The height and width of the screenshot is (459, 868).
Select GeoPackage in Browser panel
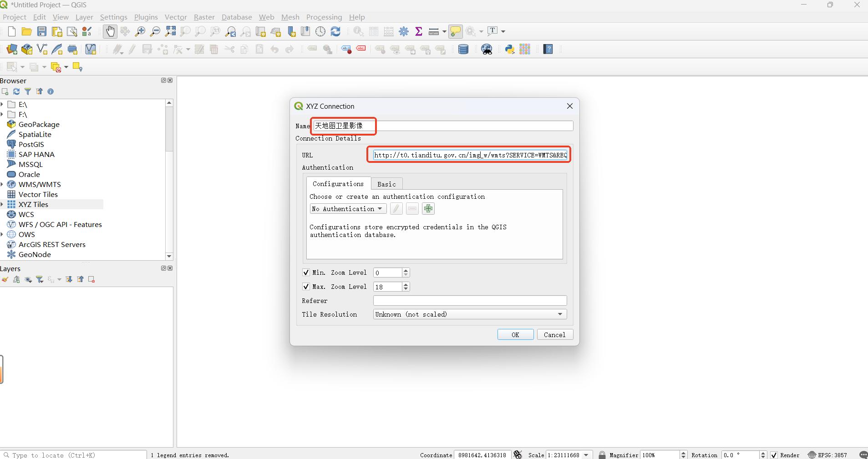pos(39,124)
